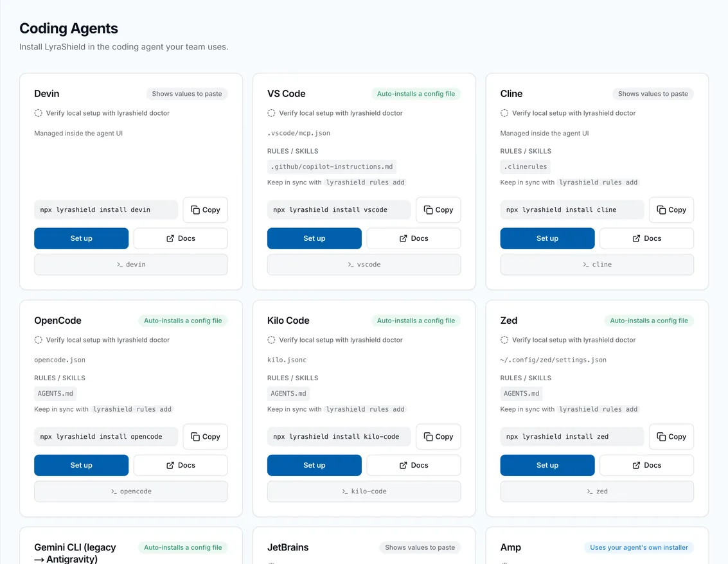This screenshot has width=728, height=564.
Task: Click Set up in the Devin card
Action: pos(81,238)
